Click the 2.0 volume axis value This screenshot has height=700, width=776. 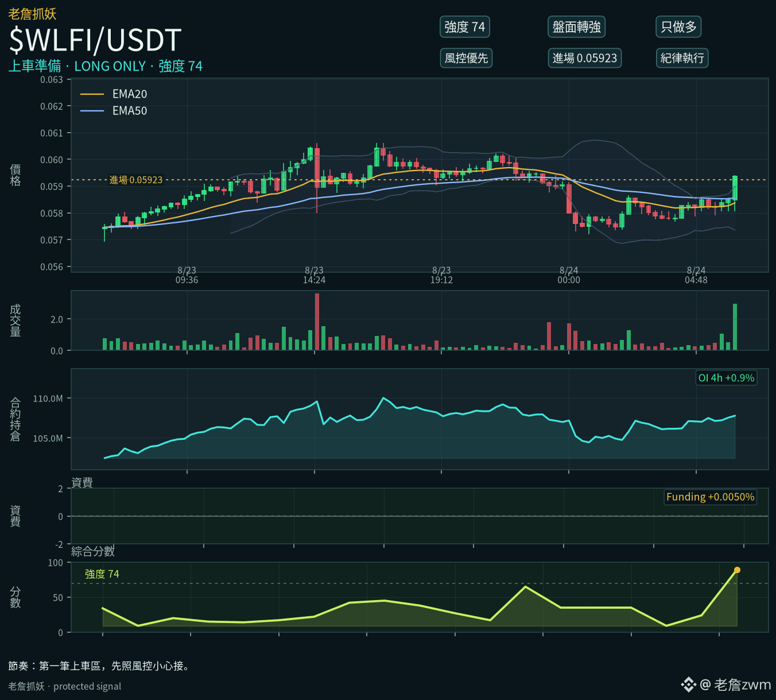(x=57, y=319)
